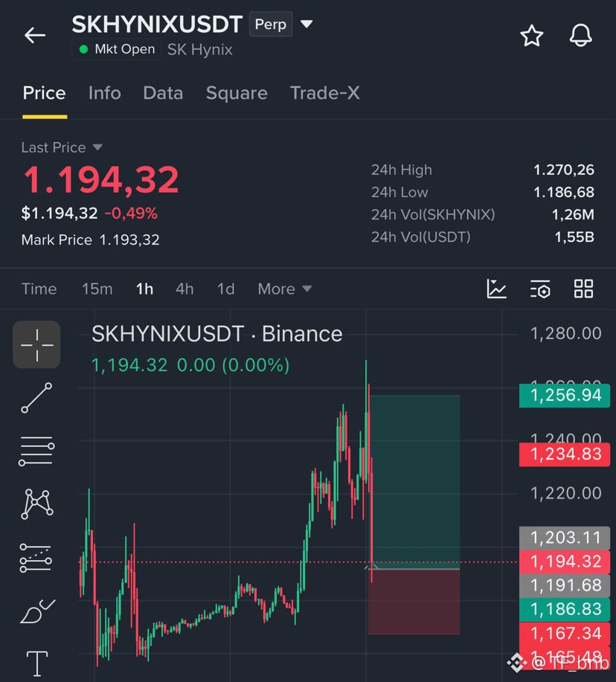The height and width of the screenshot is (682, 616).
Task: Click the 1,167.34 red price label
Action: point(565,634)
